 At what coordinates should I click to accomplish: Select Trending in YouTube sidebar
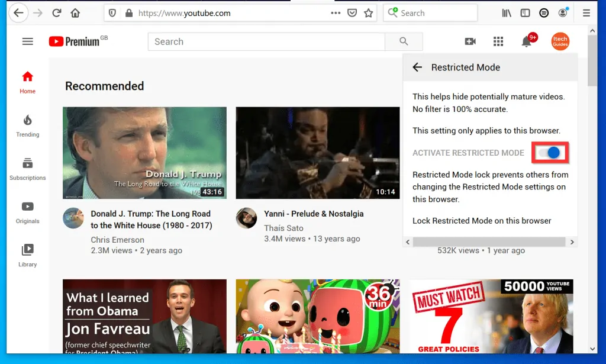click(x=27, y=126)
